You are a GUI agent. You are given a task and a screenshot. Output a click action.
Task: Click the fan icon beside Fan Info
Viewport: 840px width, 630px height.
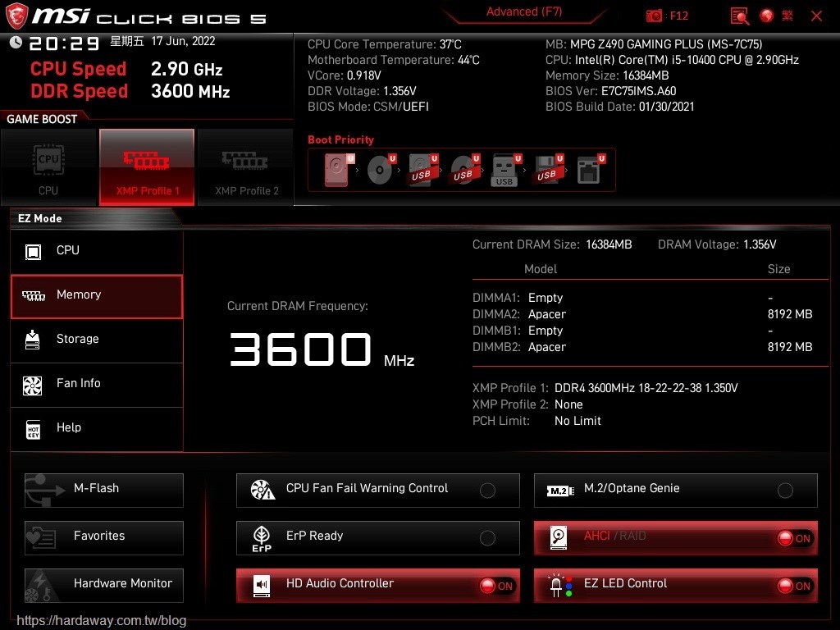pos(33,386)
